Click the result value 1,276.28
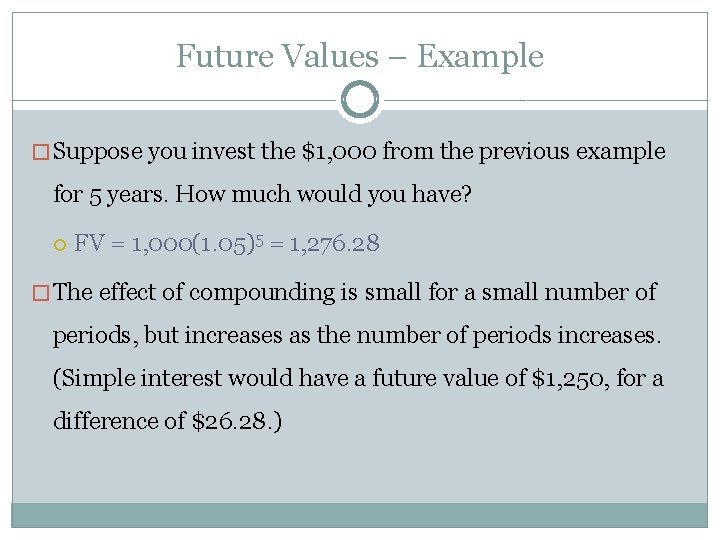Image resolution: width=720 pixels, height=540 pixels. point(334,243)
